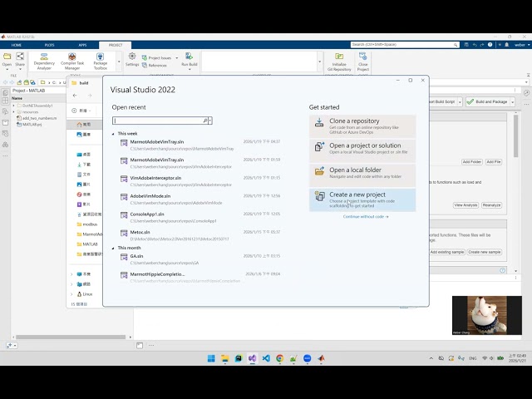Open modbus folder in File Explorer sidebar

[x=87, y=224]
